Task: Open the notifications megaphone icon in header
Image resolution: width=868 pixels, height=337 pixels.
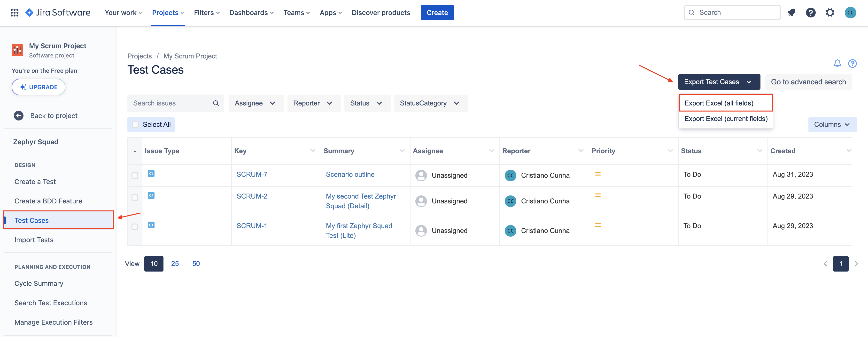Action: [x=791, y=12]
